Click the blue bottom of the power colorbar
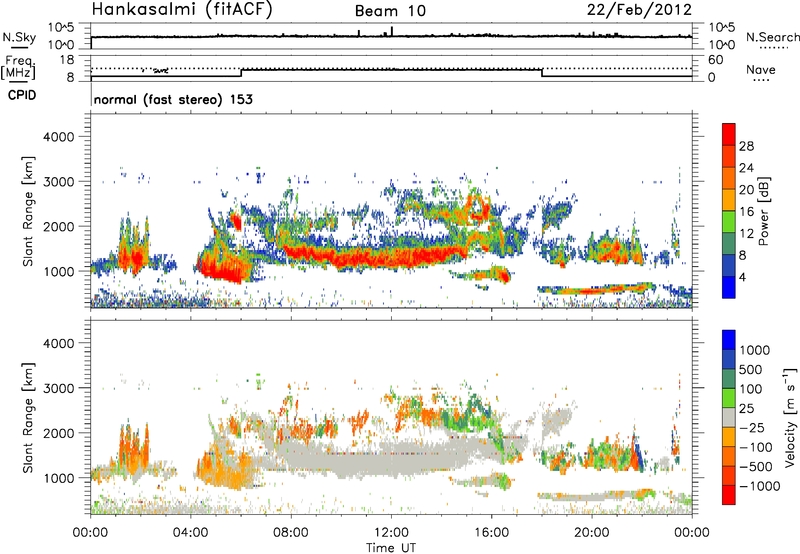 pos(729,288)
